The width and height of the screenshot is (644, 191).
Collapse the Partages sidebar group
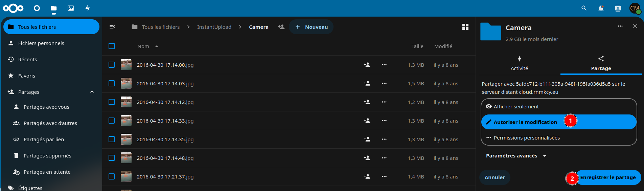[x=92, y=92]
